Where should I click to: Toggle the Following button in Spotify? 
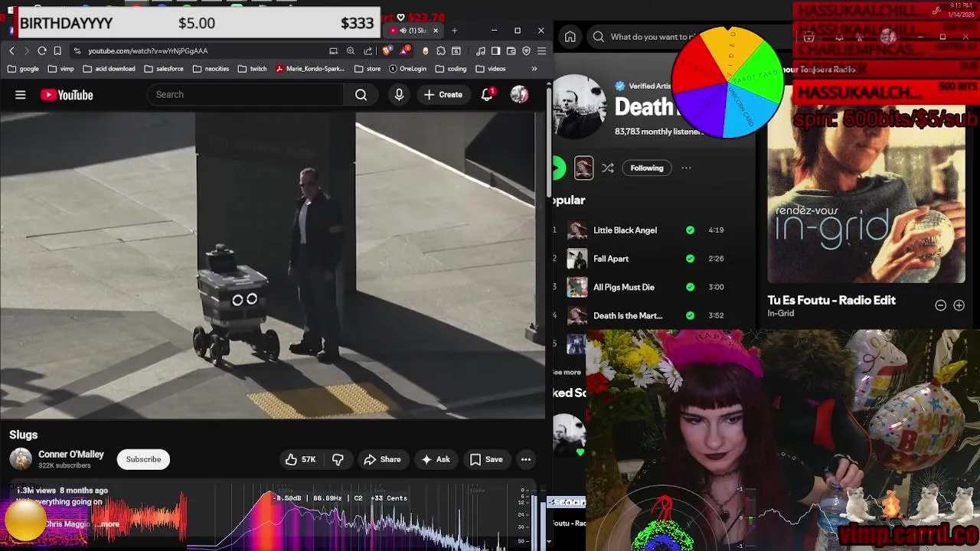tap(647, 168)
